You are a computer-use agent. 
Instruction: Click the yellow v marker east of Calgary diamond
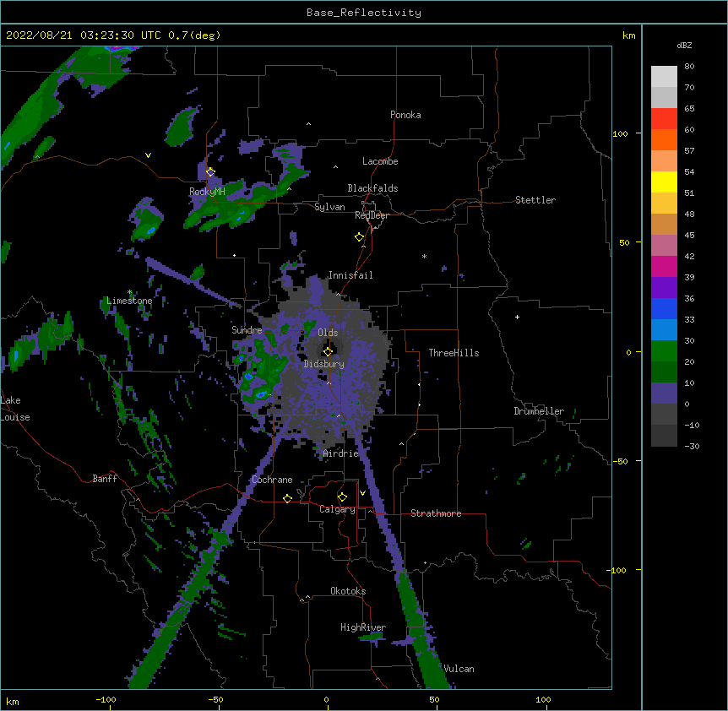362,493
